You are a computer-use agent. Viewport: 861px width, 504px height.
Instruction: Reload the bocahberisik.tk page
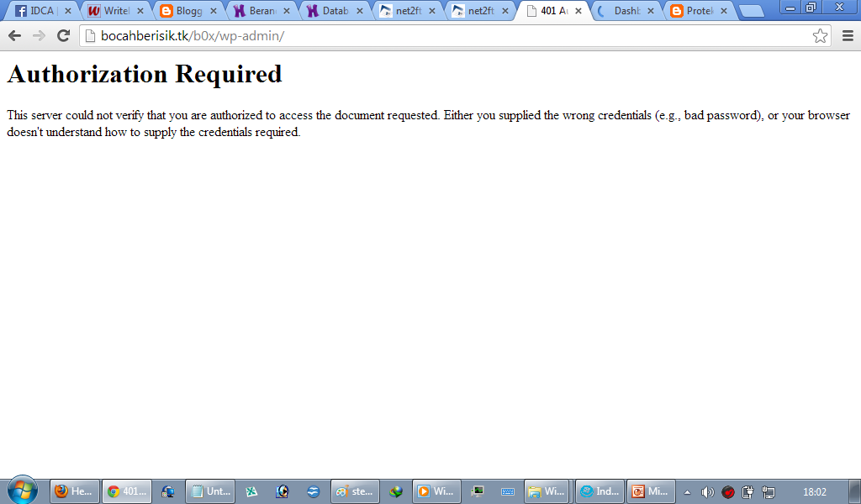(62, 35)
